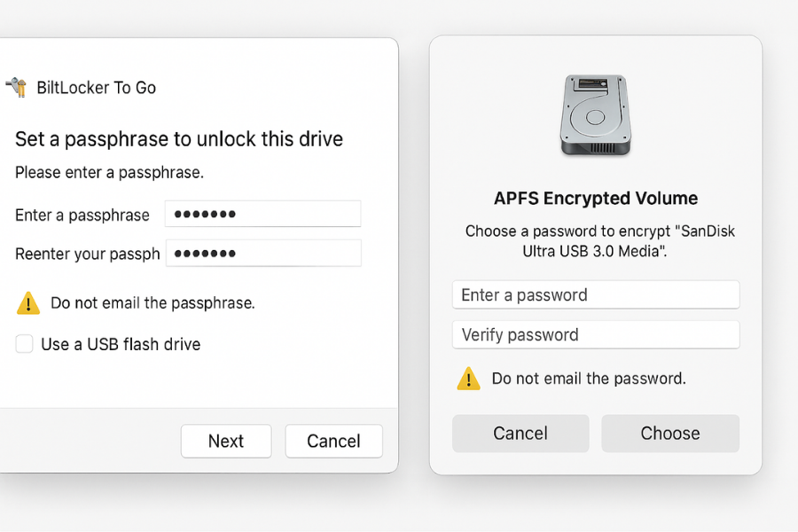Click the warning triangle beside the password notice

pyautogui.click(x=468, y=378)
